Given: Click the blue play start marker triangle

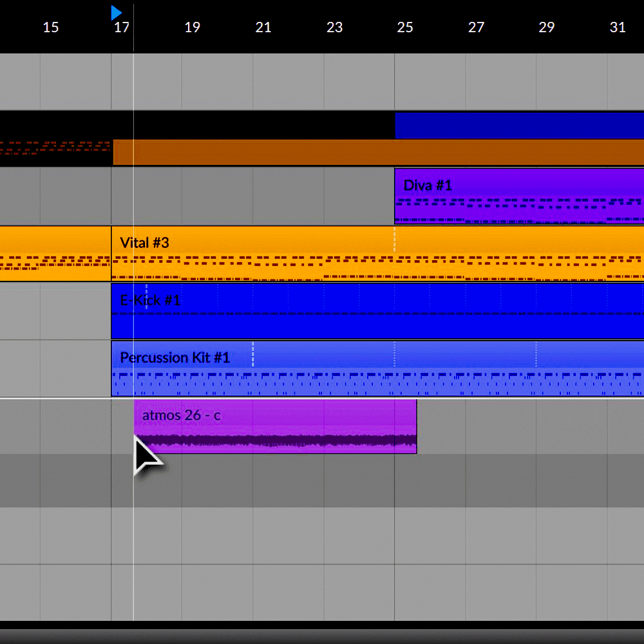Looking at the screenshot, I should pos(115,13).
